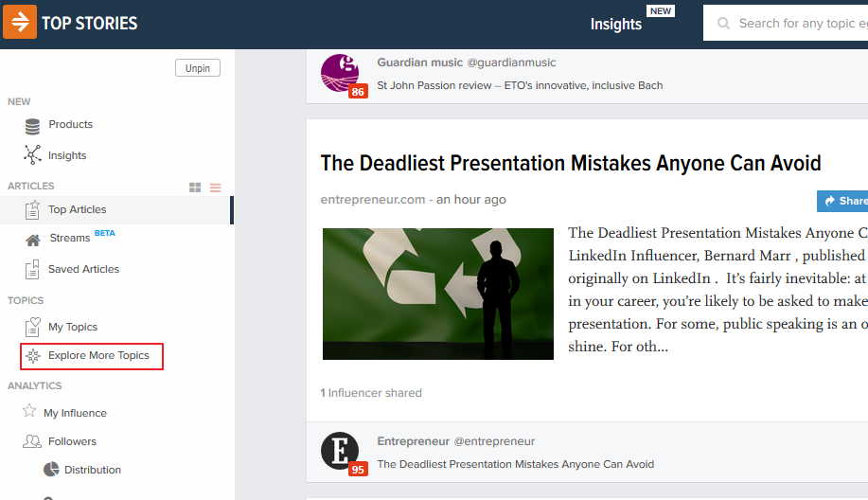The width and height of the screenshot is (868, 500).
Task: Open Streams beta section
Action: [70, 238]
